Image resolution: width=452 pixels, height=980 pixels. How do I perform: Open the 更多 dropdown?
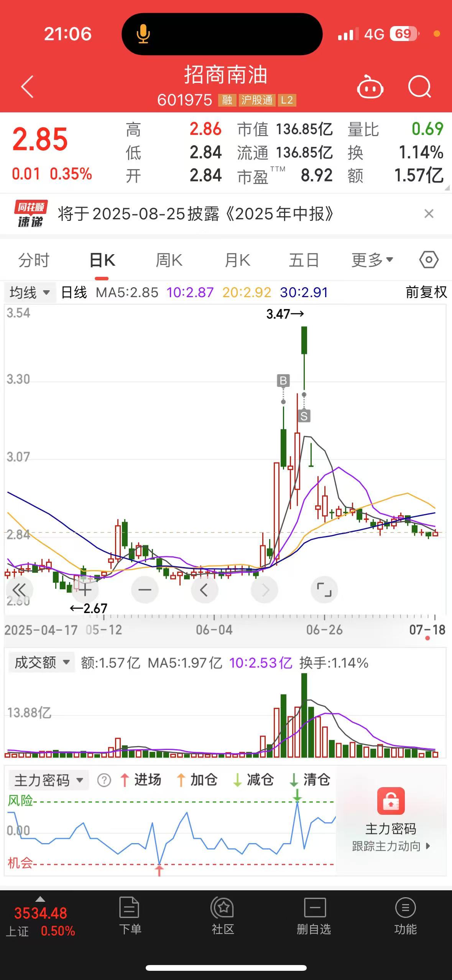point(372,260)
